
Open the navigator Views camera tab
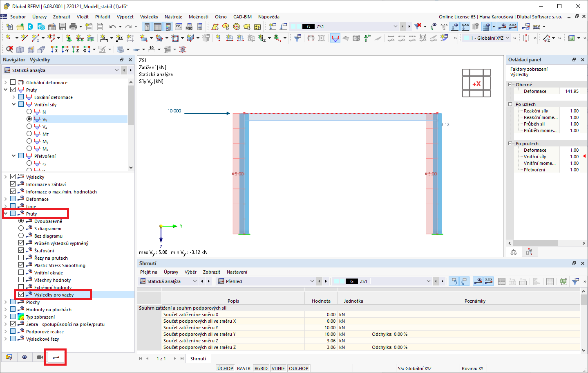(40, 357)
